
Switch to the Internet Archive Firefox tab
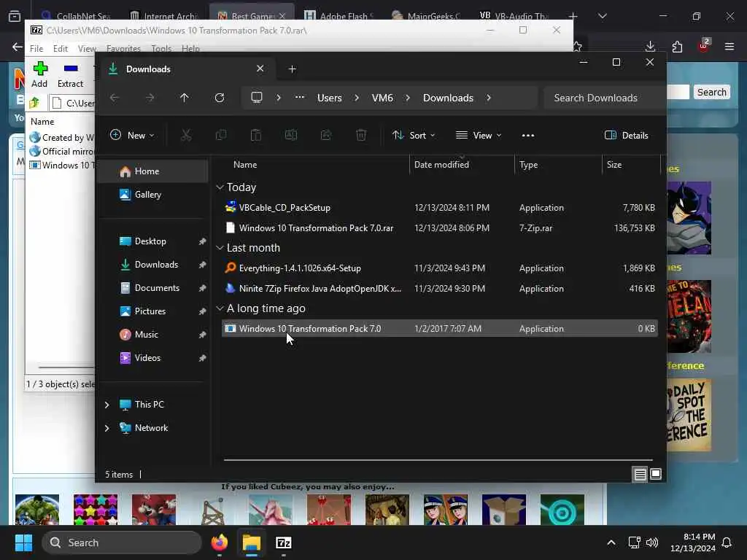point(164,16)
